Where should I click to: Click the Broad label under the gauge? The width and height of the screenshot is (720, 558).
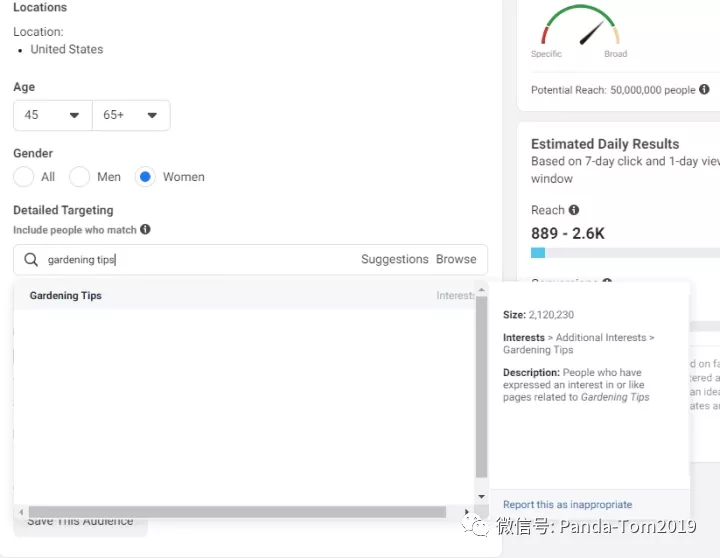click(x=616, y=54)
